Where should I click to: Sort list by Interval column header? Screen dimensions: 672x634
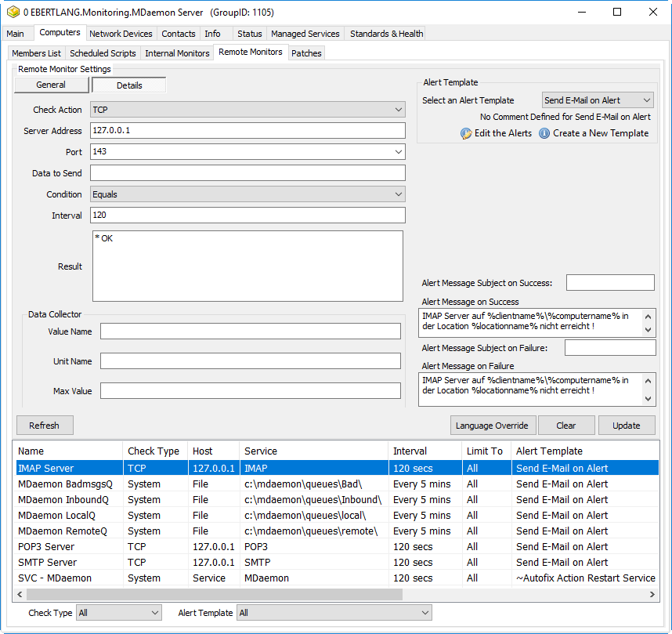[x=410, y=451]
